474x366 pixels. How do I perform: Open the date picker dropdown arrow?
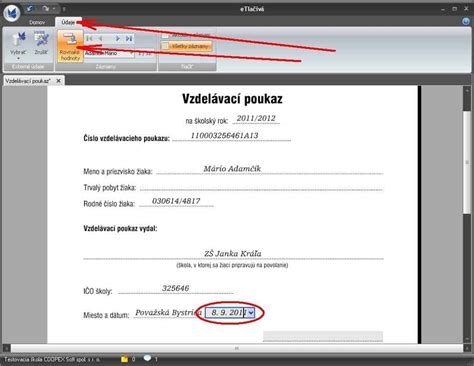251,313
